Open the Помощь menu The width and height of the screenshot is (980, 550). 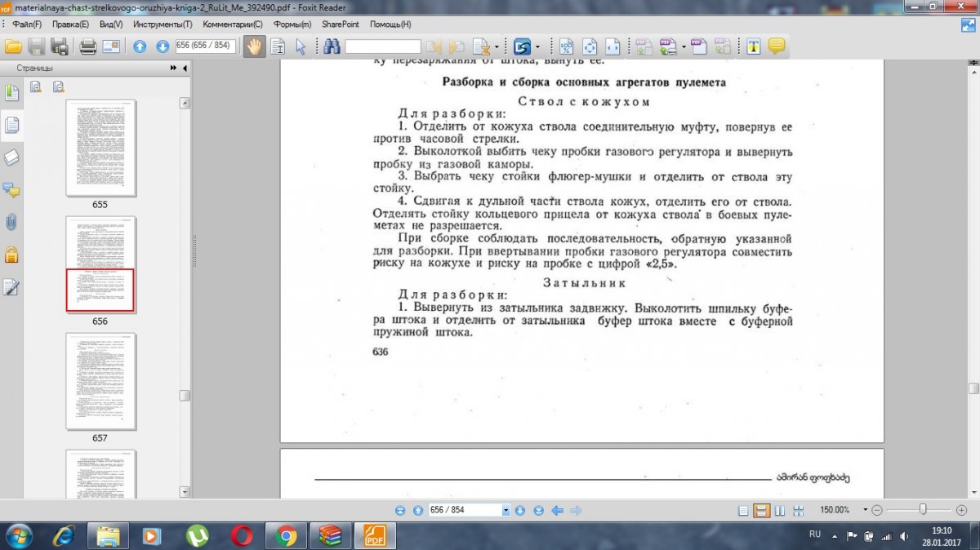coord(390,24)
